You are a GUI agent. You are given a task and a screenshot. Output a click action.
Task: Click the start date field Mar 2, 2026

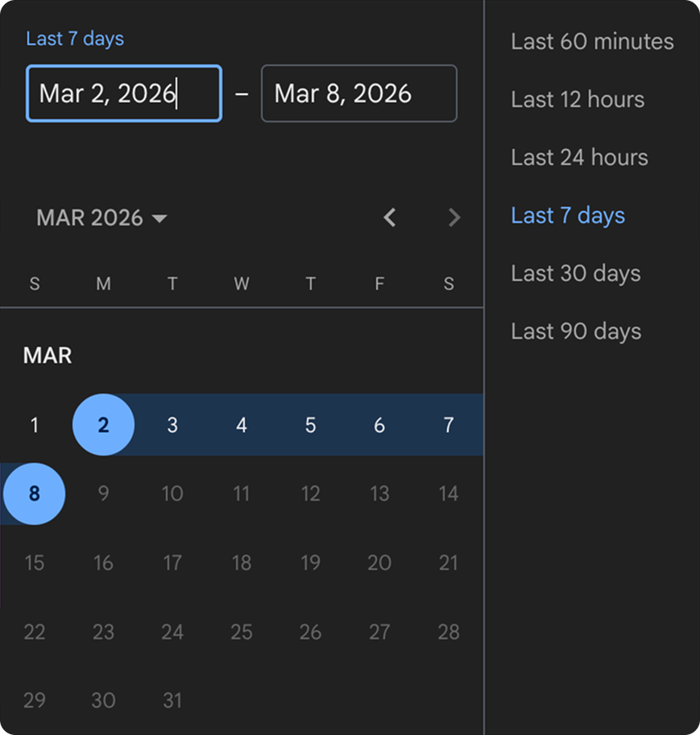click(x=123, y=93)
